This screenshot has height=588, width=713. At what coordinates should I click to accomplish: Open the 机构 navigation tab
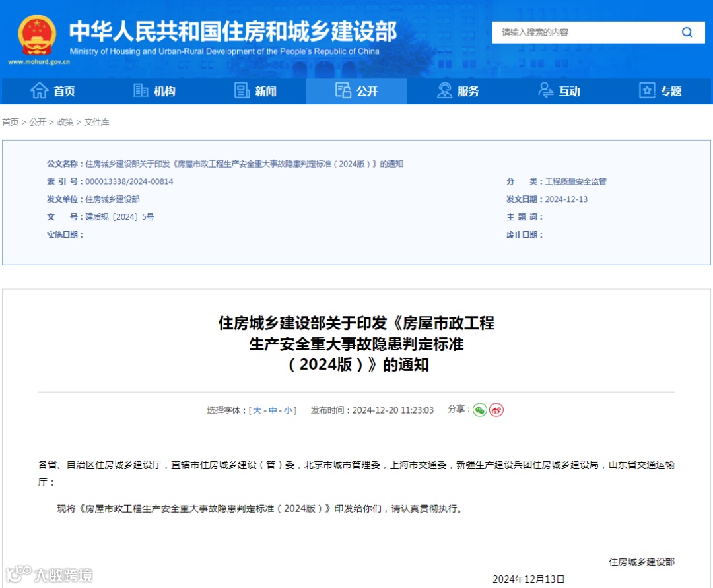click(154, 91)
